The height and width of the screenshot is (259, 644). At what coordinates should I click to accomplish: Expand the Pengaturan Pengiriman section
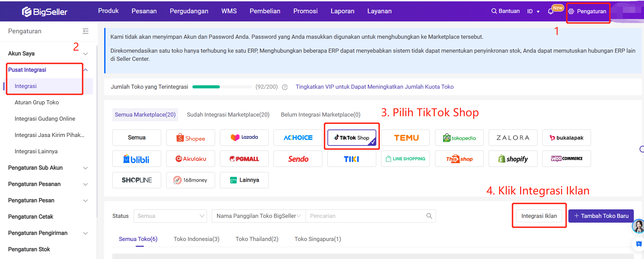(86, 233)
